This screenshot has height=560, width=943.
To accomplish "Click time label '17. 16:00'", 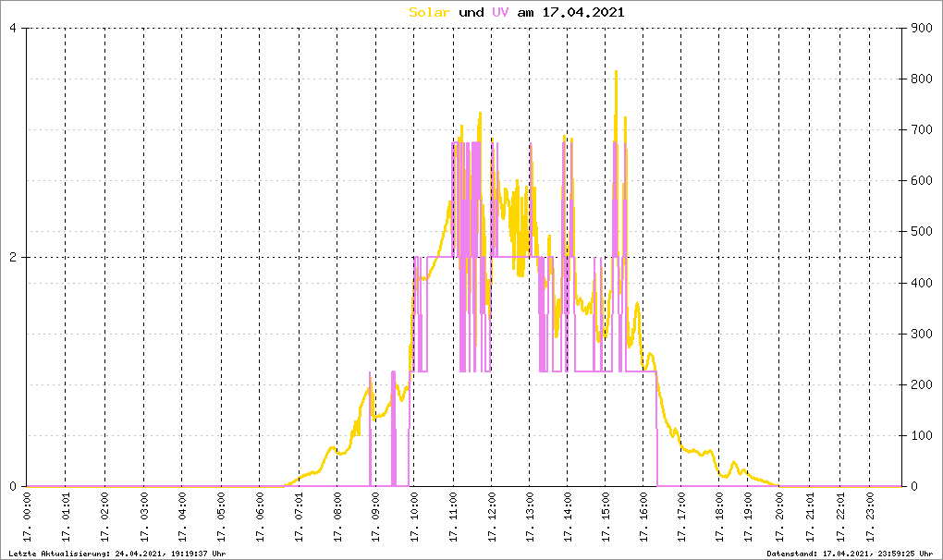I will pyautogui.click(x=643, y=517).
